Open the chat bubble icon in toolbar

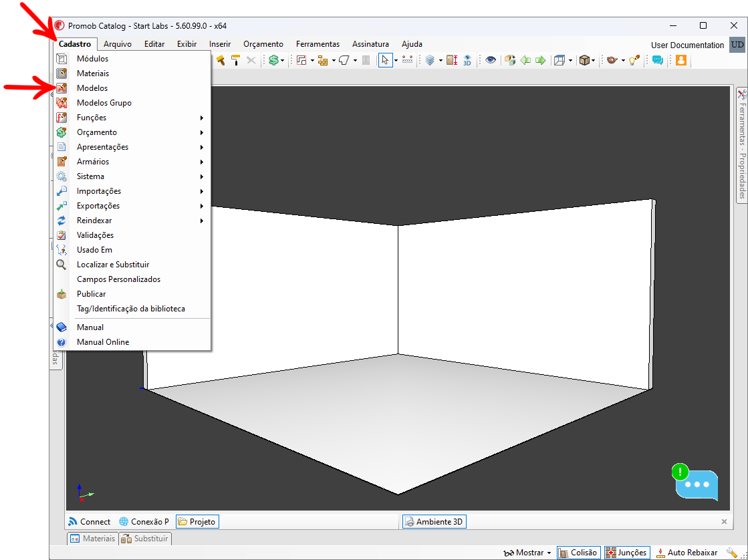pyautogui.click(x=658, y=60)
